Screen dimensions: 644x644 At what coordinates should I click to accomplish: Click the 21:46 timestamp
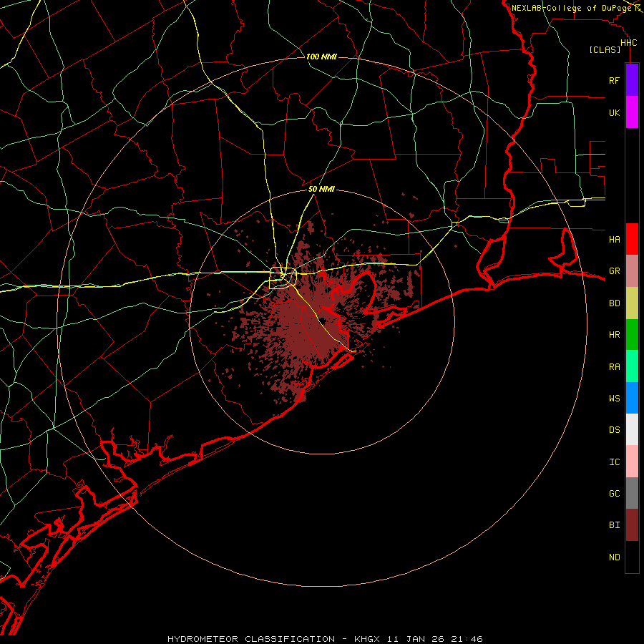tap(467, 639)
